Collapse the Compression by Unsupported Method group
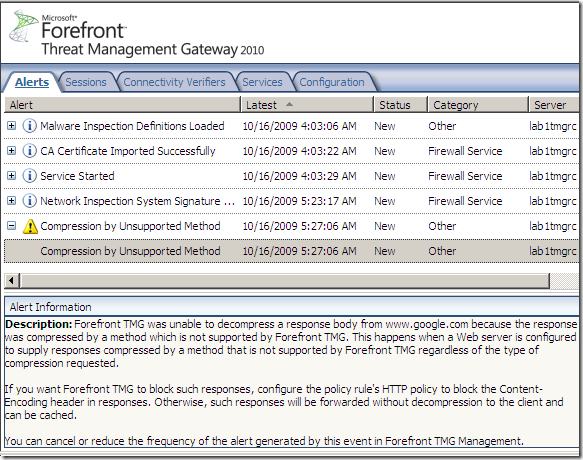583x460 pixels. (x=12, y=225)
